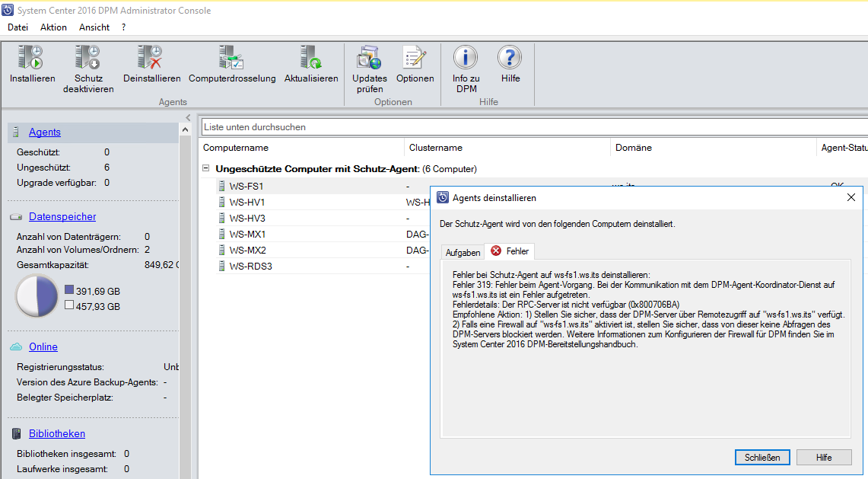Click the Agents deinstallieren dialog title icon
Viewport: 868px width, 479px height.
[443, 197]
